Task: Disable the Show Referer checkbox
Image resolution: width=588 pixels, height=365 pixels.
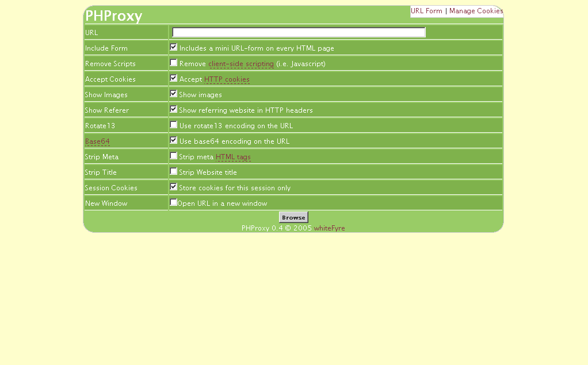Action: click(x=173, y=109)
